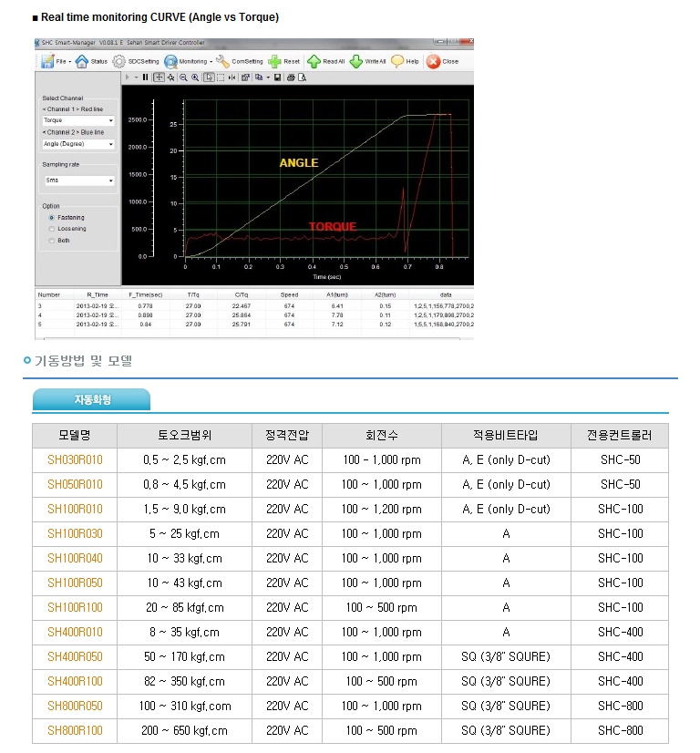Select the Fastening radio option
This screenshot has width=700, height=753.
(51, 218)
